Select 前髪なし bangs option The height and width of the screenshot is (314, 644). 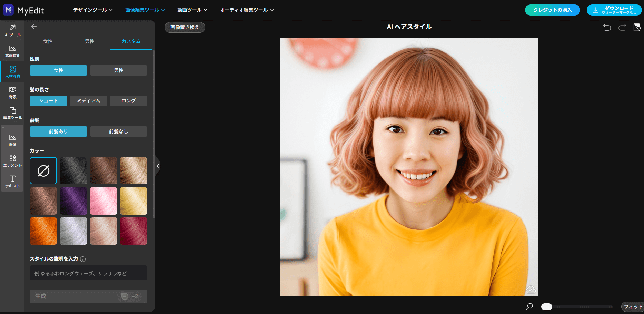(x=118, y=131)
